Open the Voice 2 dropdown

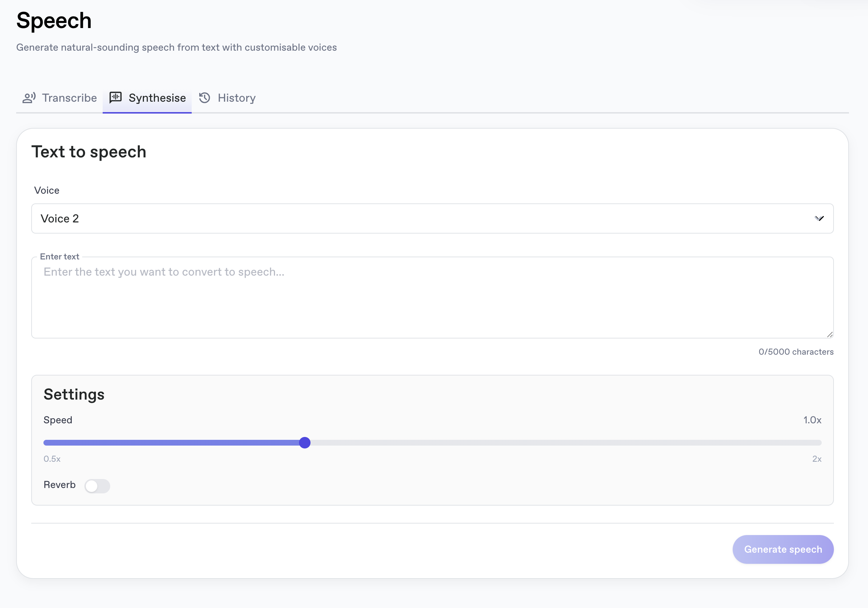pos(432,219)
